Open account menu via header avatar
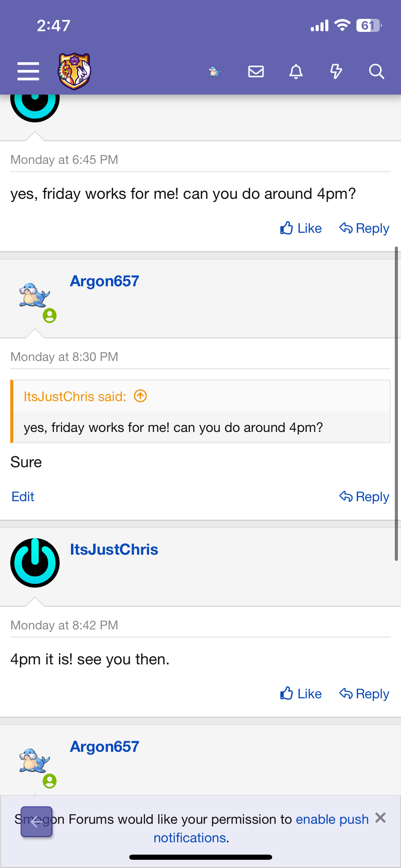The image size is (401, 868). [215, 72]
